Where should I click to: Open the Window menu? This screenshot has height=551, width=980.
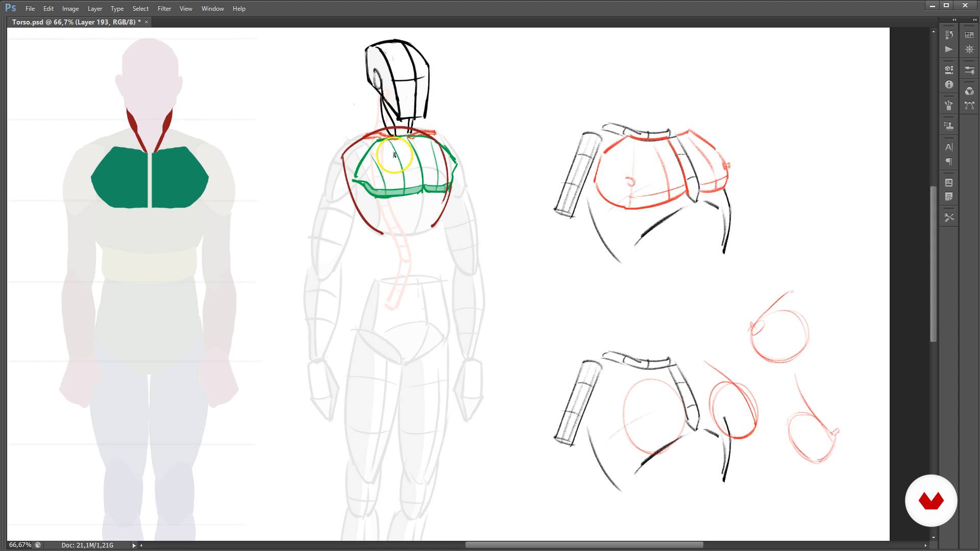point(213,9)
